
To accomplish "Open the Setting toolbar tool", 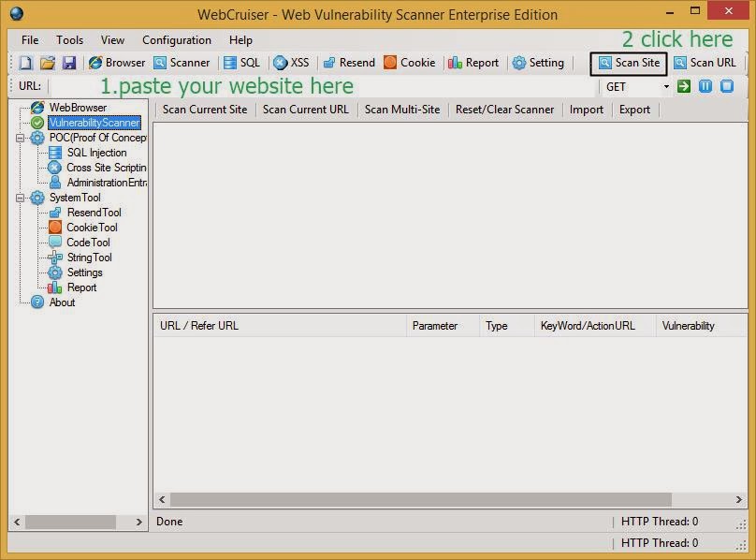I will [538, 63].
